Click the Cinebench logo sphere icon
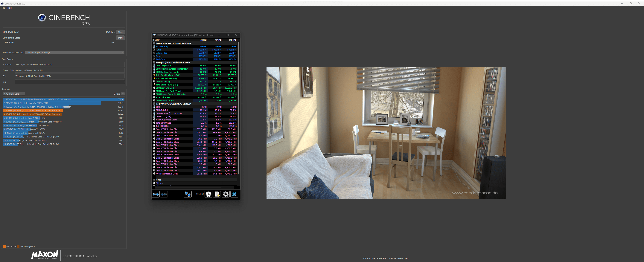The height and width of the screenshot is (262, 644). point(42,17)
